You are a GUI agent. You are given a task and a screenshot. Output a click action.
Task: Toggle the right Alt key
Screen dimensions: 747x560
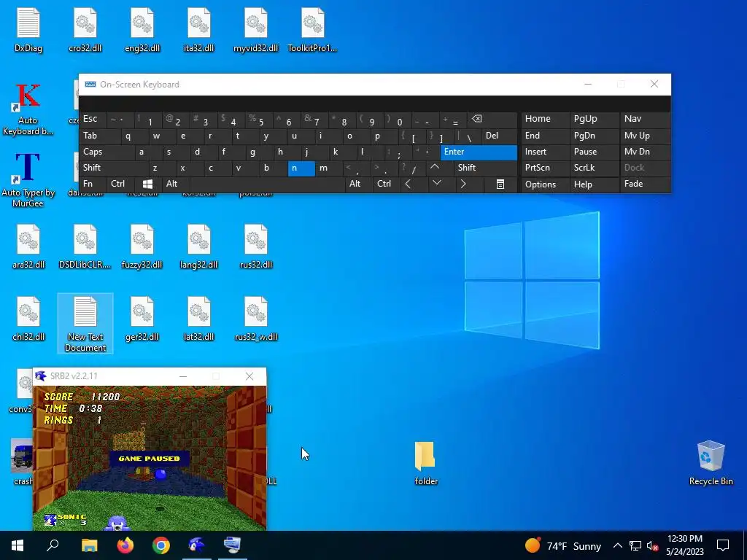pyautogui.click(x=359, y=184)
